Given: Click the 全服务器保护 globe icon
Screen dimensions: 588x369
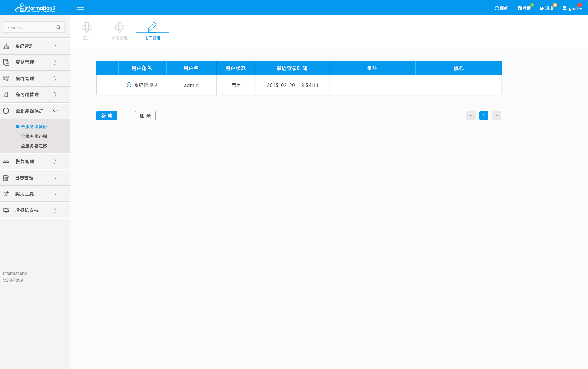Looking at the screenshot, I should tap(6, 111).
